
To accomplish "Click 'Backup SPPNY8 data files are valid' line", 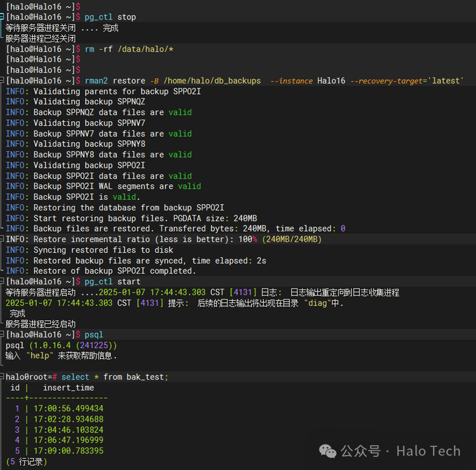I will [99, 155].
